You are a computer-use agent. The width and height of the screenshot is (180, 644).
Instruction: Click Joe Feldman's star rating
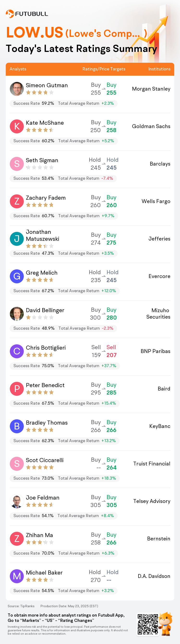tap(40, 505)
